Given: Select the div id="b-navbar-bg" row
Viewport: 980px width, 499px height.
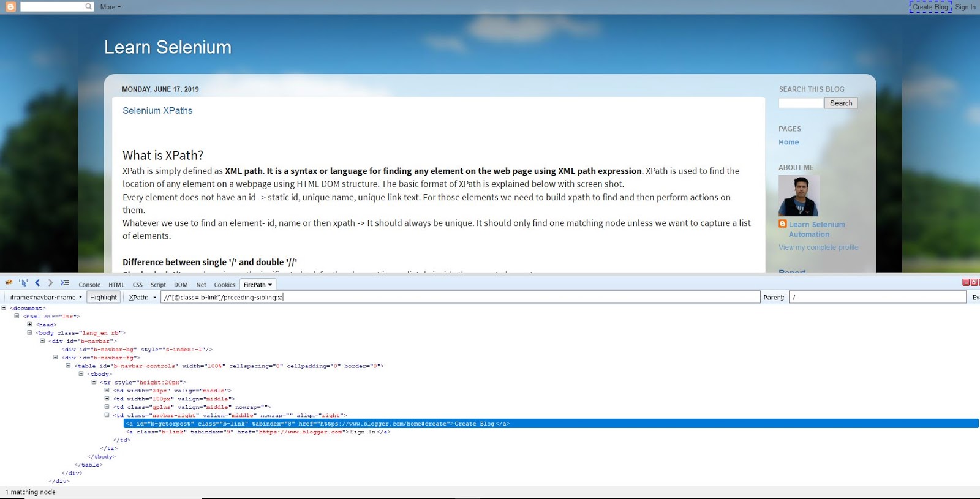Looking at the screenshot, I should (137, 349).
